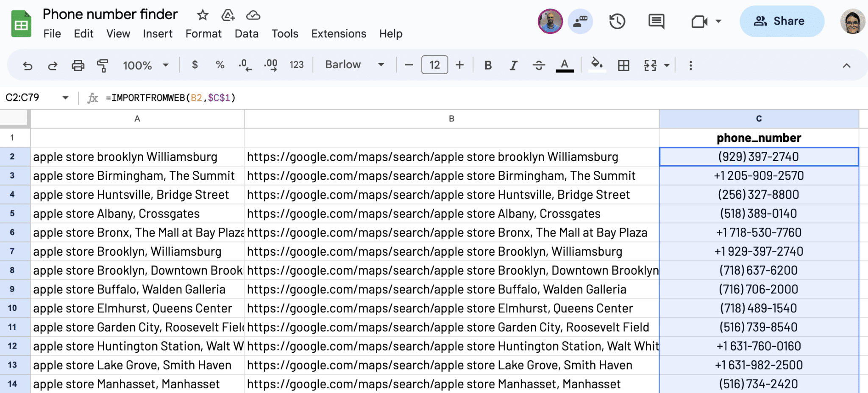868x393 pixels.
Task: Open the text color picker
Action: click(563, 65)
